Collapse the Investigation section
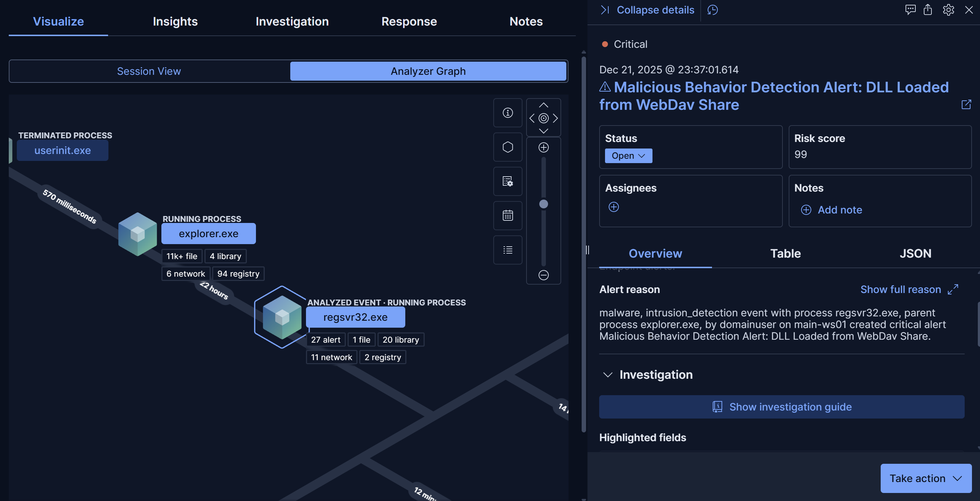This screenshot has height=501, width=980. click(608, 375)
